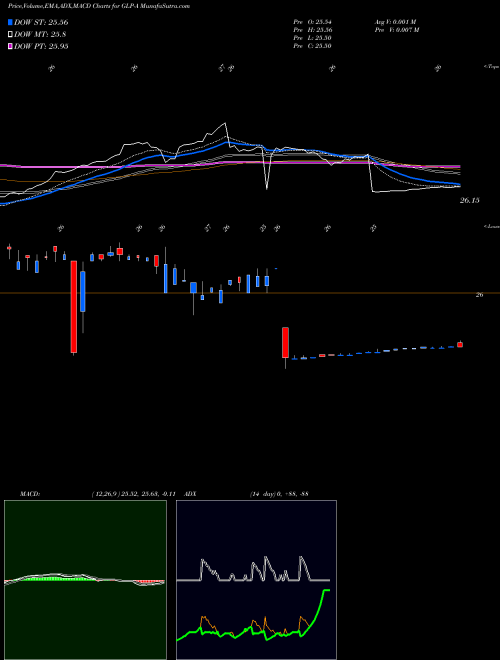500x660 pixels.
Task: Click the Avg V: 0.001 M value
Action: (395, 21)
